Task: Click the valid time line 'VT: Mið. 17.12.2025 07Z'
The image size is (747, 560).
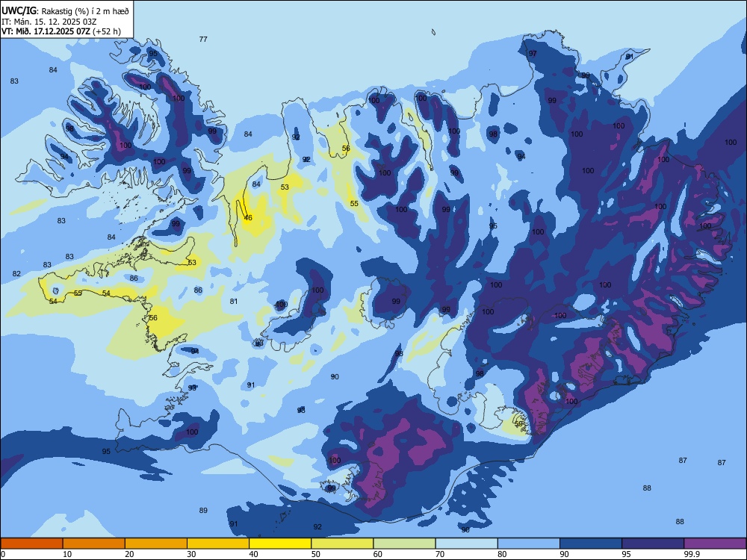Action: point(46,31)
